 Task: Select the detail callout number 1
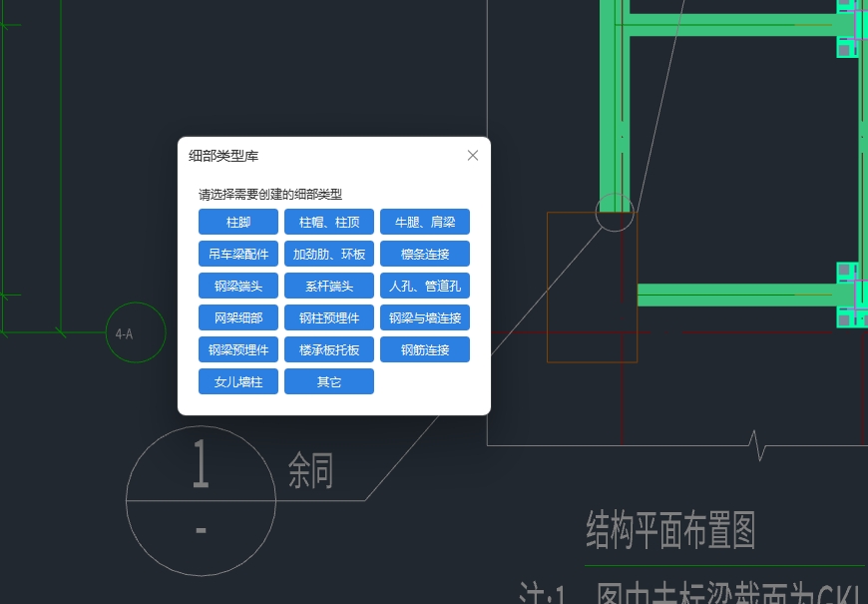point(201,464)
